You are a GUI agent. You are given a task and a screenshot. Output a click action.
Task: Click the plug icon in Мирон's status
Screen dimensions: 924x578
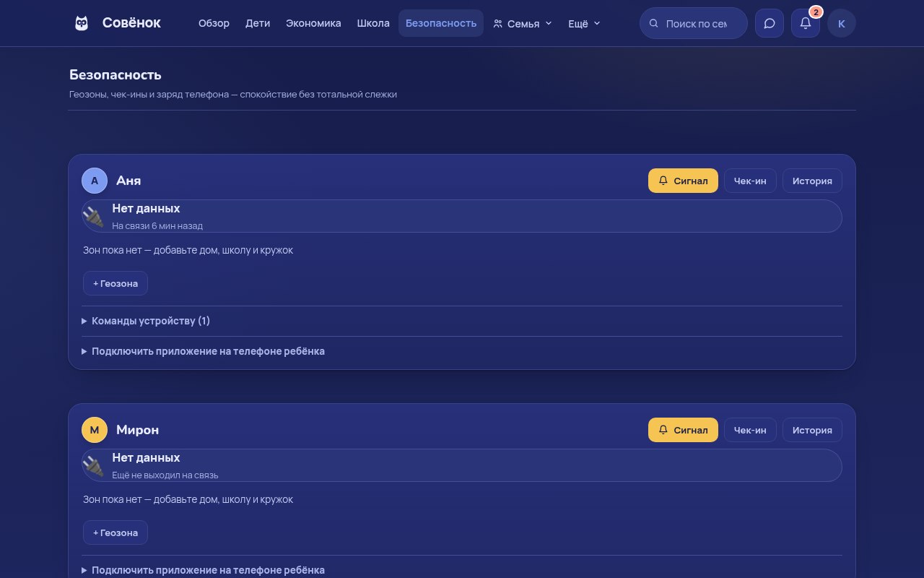(x=93, y=465)
